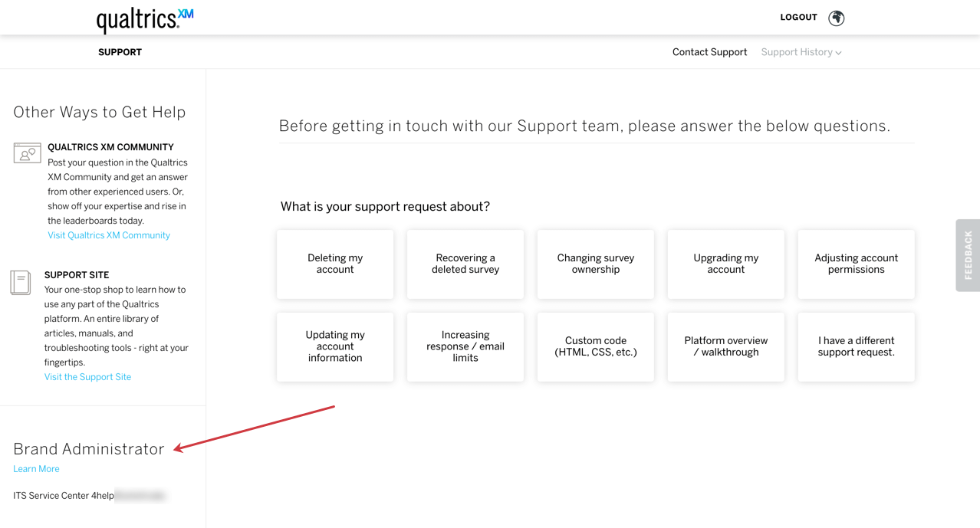Log out using the LOGOUT link
Viewport: 980px width, 528px height.
pos(798,17)
